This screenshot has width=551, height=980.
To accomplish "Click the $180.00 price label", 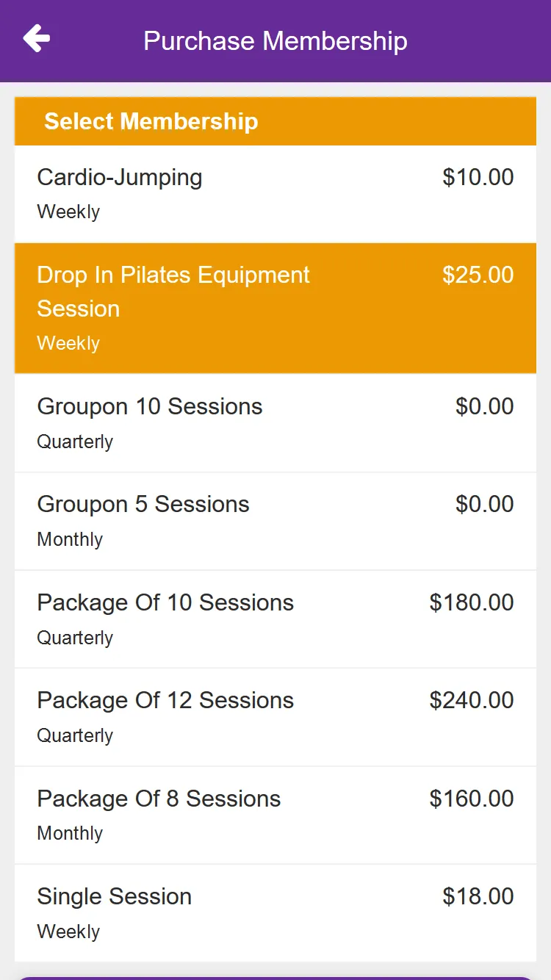I will [x=472, y=602].
